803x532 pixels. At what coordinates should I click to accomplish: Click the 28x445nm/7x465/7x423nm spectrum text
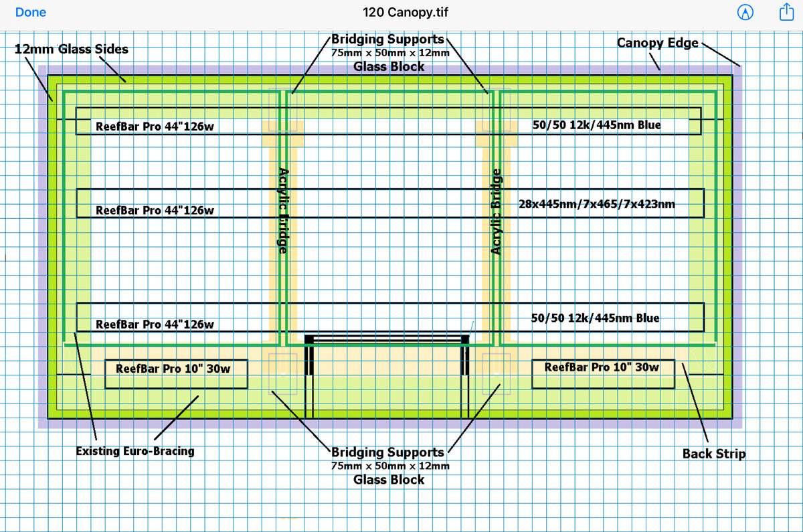597,204
